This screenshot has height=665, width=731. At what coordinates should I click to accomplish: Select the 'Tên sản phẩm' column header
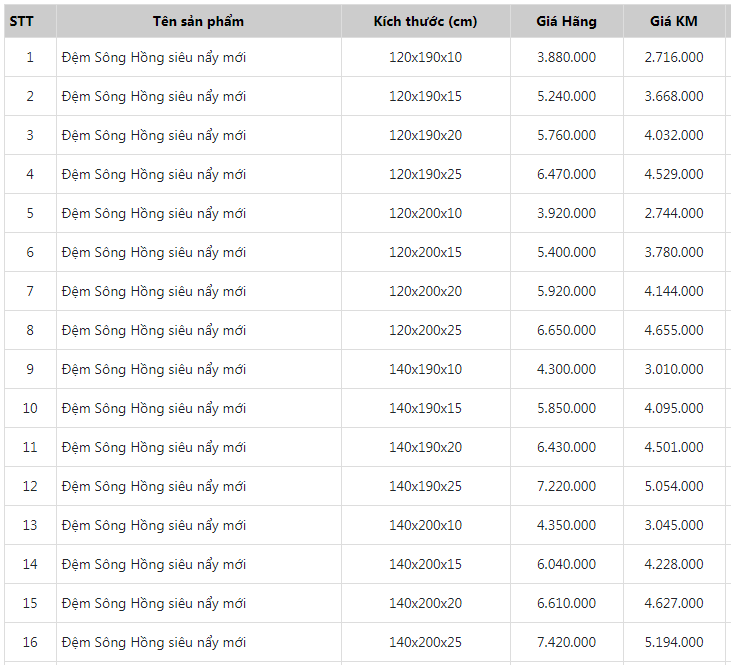198,21
